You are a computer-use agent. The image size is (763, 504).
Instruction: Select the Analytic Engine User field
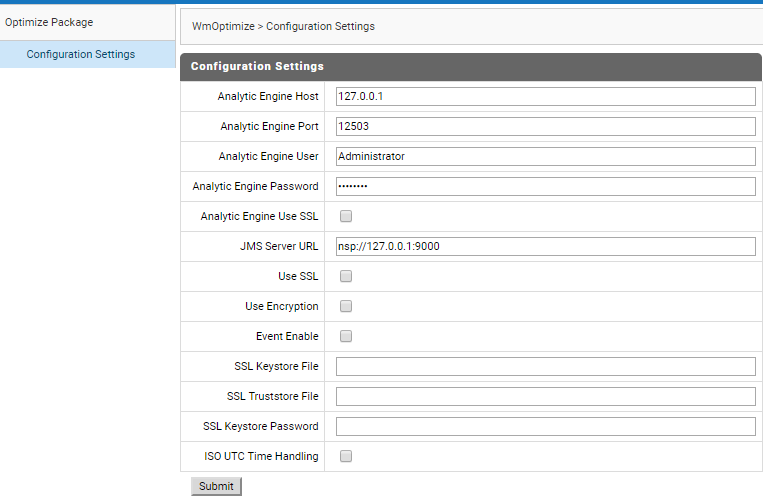(x=545, y=156)
